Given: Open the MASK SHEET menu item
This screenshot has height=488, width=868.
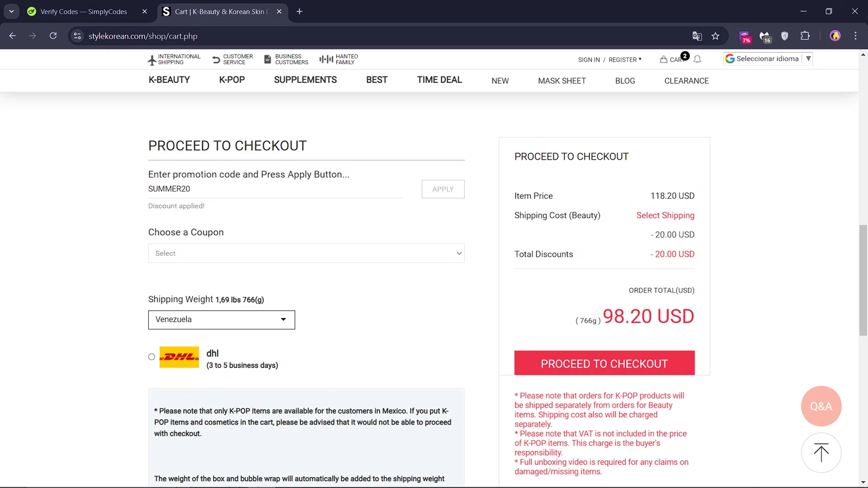Looking at the screenshot, I should [x=562, y=81].
